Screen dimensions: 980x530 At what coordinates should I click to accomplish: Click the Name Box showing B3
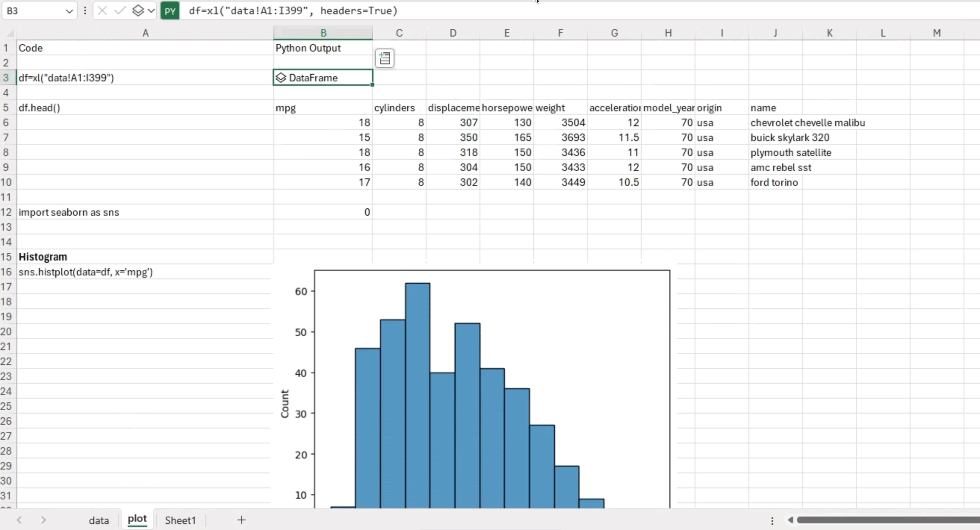[x=34, y=11]
